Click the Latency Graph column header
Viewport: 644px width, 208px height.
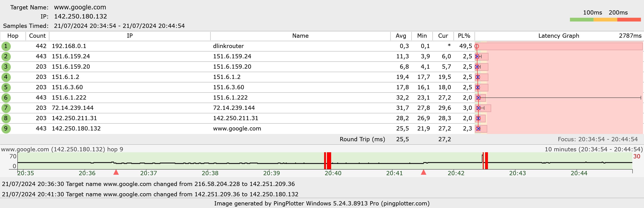[559, 36]
